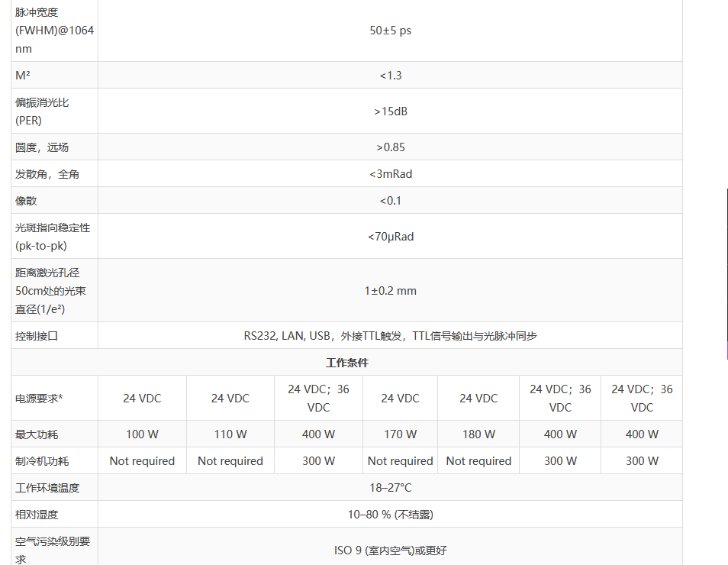This screenshot has width=728, height=565.
Task: Click the 10–80 % (不结露) humidity value
Action: point(390,515)
